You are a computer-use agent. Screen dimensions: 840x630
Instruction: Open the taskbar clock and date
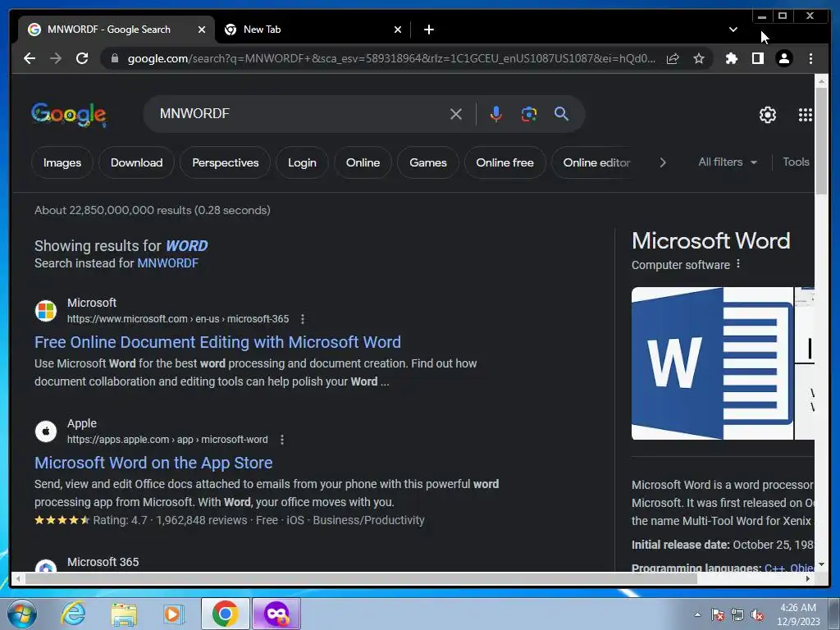[x=798, y=614]
